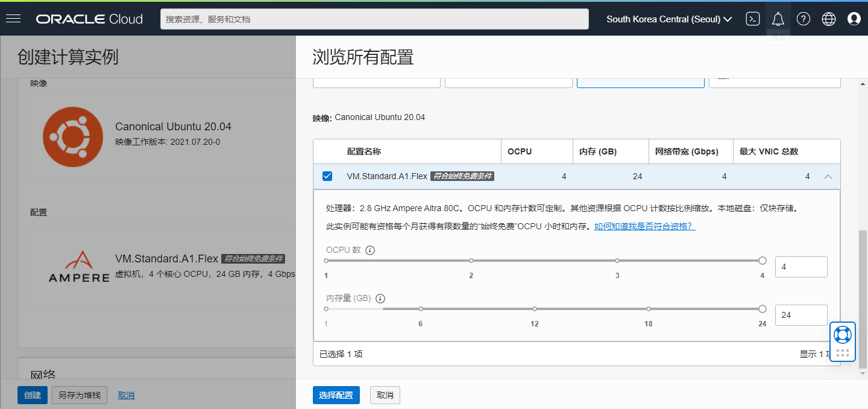
Task: Uncheck the VM.Standard.A1.Flex row checkbox
Action: [327, 176]
